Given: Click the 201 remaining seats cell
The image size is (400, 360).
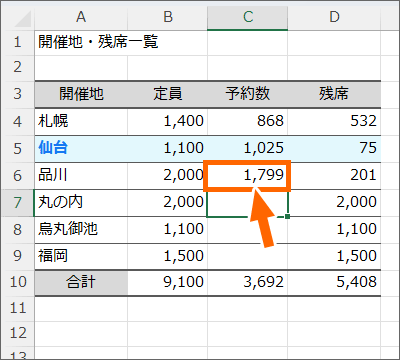Looking at the screenshot, I should click(x=334, y=176).
